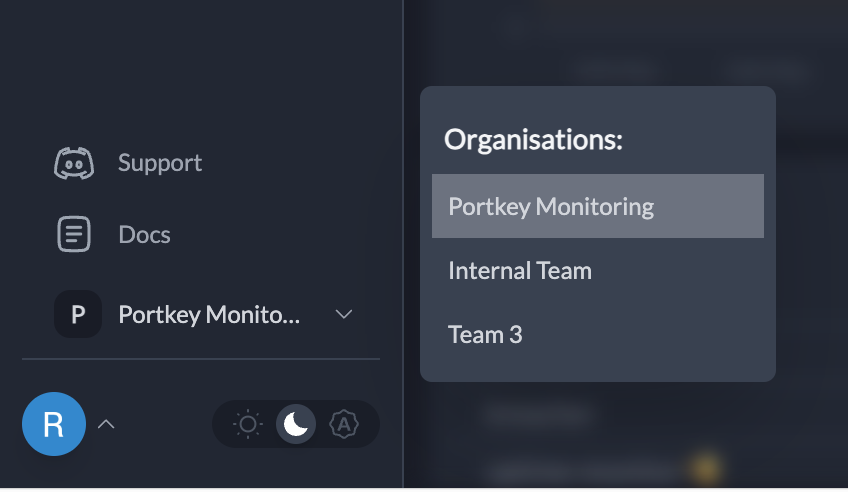848x492 pixels.
Task: Click the horizontal separator above the user avatar
Action: (201, 358)
